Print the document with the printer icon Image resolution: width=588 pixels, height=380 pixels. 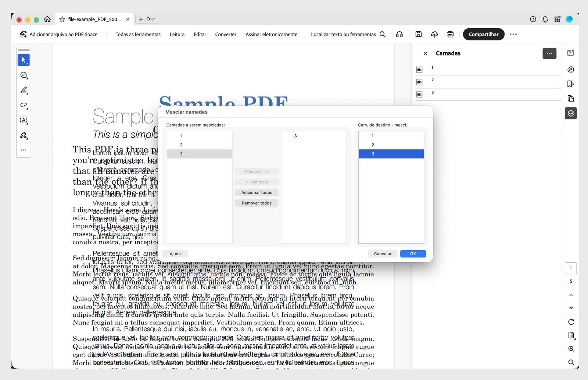[450, 34]
